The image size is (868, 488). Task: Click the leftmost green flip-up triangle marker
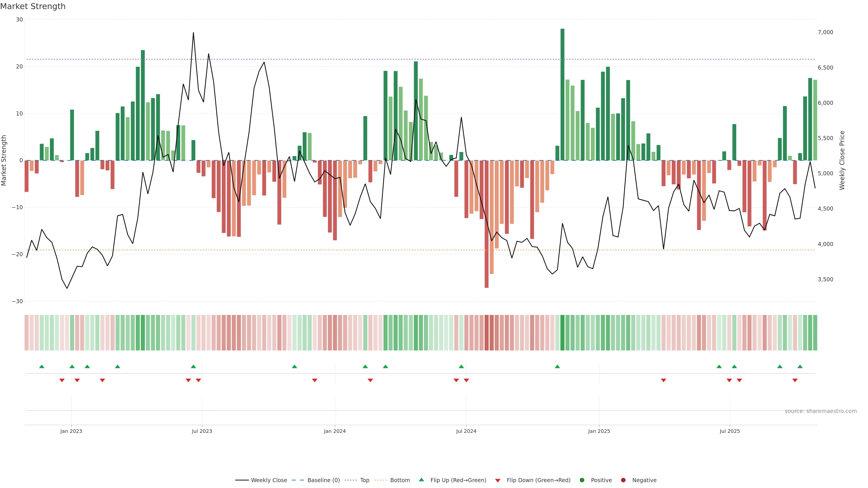42,366
